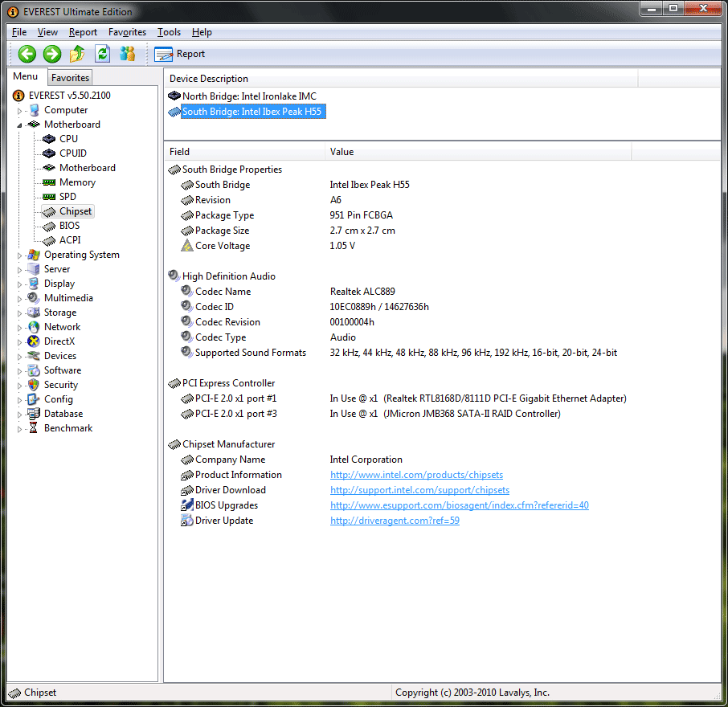
Task: Refresh the page using toolbar icon
Action: click(x=102, y=54)
